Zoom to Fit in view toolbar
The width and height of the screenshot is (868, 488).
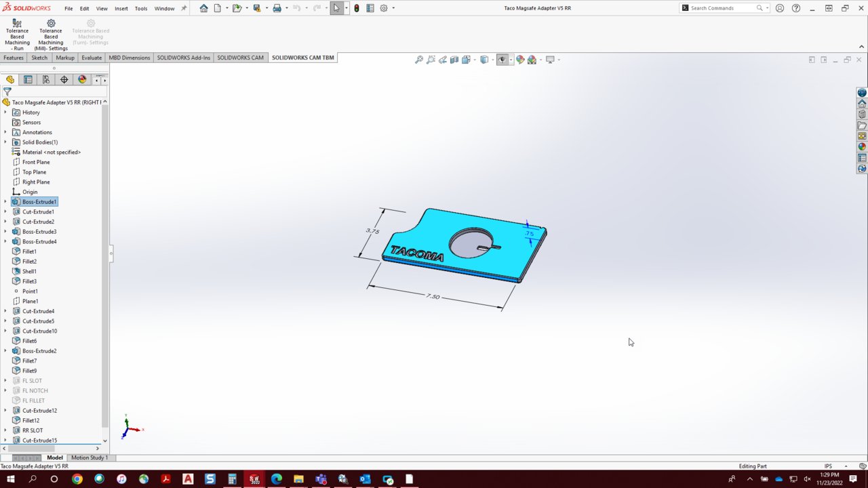pyautogui.click(x=419, y=60)
